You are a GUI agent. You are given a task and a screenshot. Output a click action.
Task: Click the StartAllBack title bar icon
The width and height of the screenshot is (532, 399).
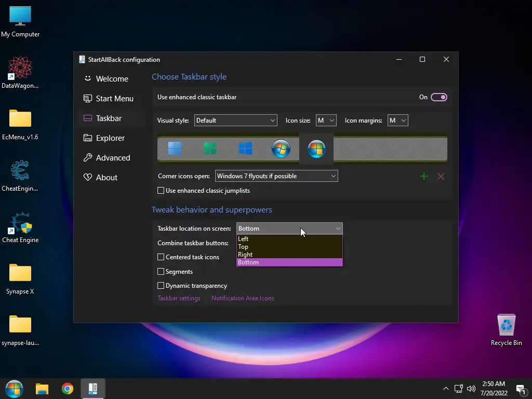tap(82, 59)
